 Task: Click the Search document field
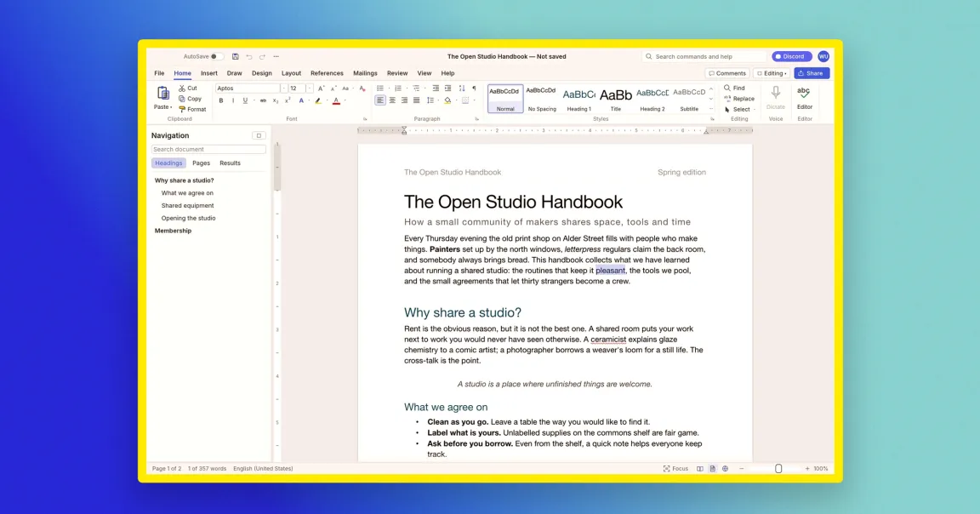(208, 150)
